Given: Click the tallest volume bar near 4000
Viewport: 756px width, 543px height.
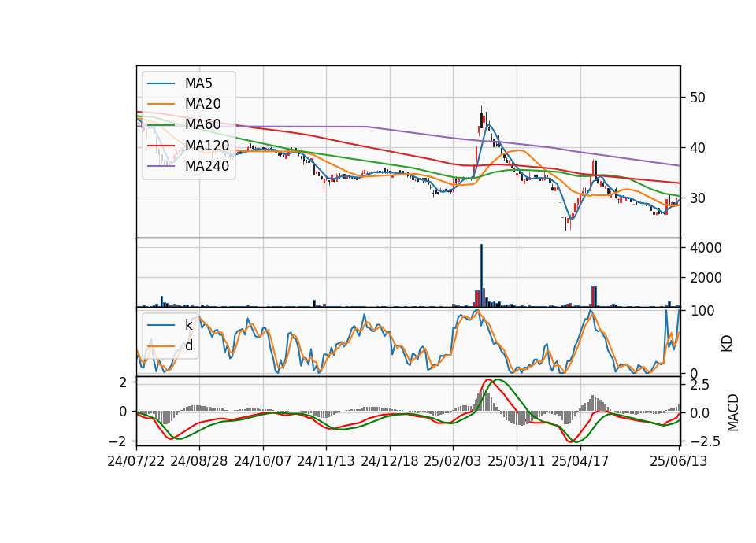Looking at the screenshot, I should pyautogui.click(x=481, y=275).
